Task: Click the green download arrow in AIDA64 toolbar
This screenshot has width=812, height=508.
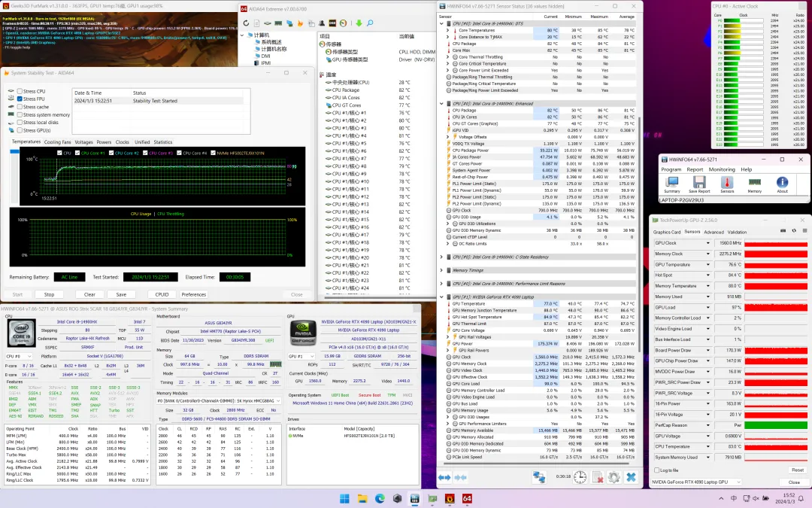Action: click(359, 23)
